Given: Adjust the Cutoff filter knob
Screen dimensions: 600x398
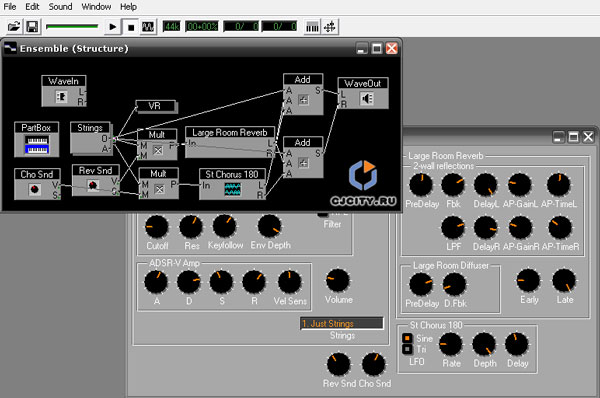Looking at the screenshot, I should tap(157, 227).
